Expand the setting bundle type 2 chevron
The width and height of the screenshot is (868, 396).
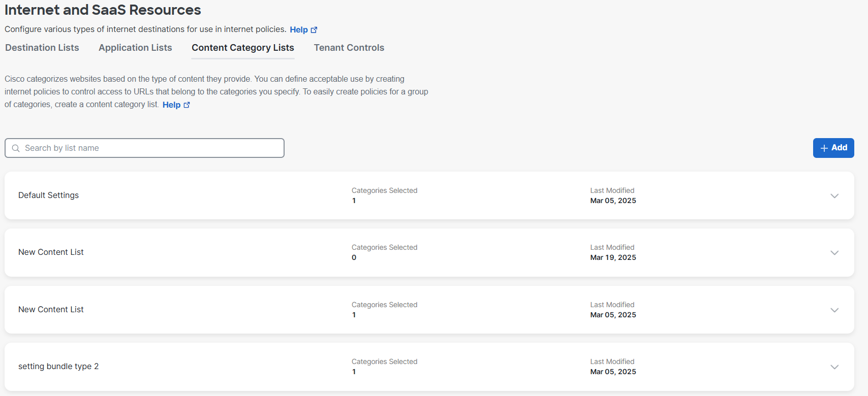[834, 367]
